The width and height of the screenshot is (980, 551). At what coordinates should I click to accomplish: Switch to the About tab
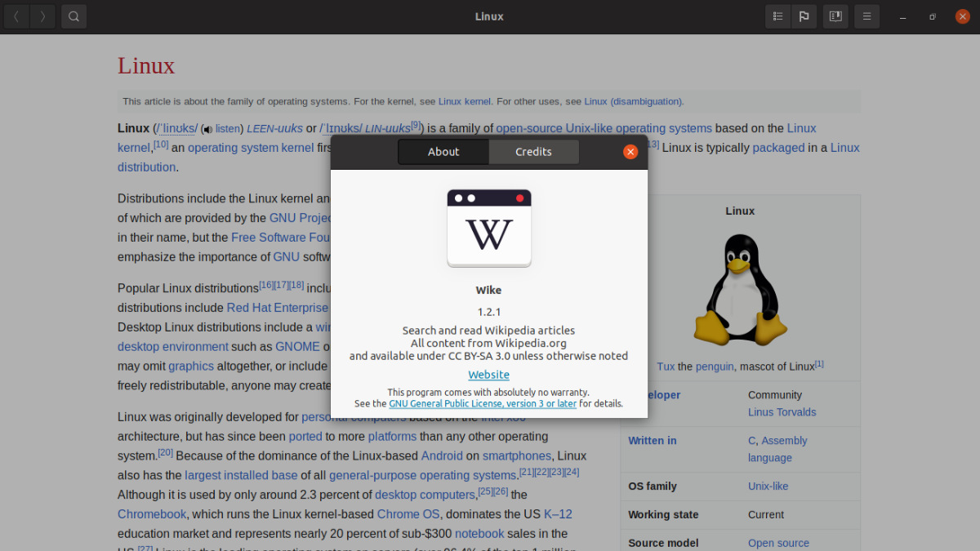[x=443, y=152]
